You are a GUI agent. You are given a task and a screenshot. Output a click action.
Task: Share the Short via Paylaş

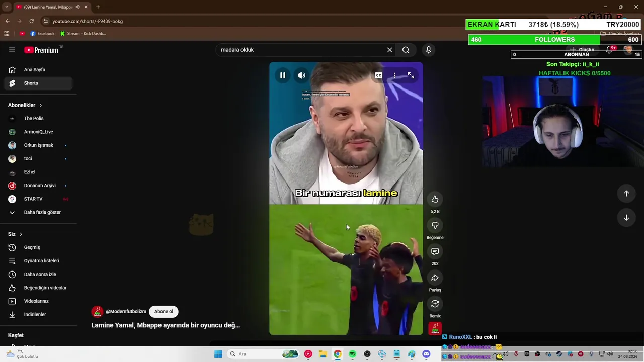point(435,278)
